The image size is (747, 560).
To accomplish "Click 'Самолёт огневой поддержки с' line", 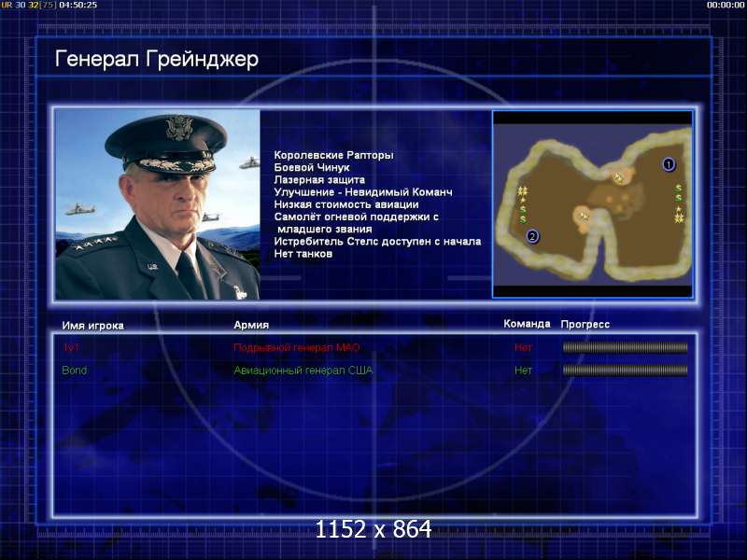I will coord(357,217).
